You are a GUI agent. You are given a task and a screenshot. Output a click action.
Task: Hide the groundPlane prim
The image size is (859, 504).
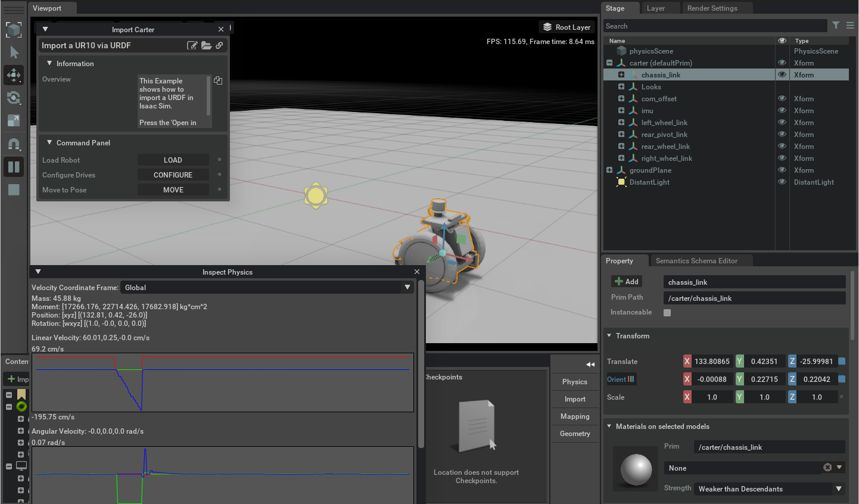coord(782,170)
